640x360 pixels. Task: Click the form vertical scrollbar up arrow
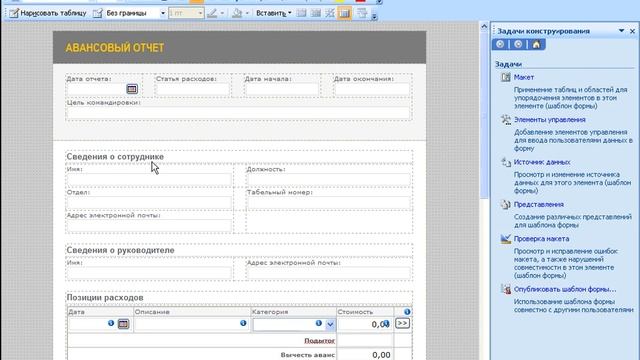484,27
